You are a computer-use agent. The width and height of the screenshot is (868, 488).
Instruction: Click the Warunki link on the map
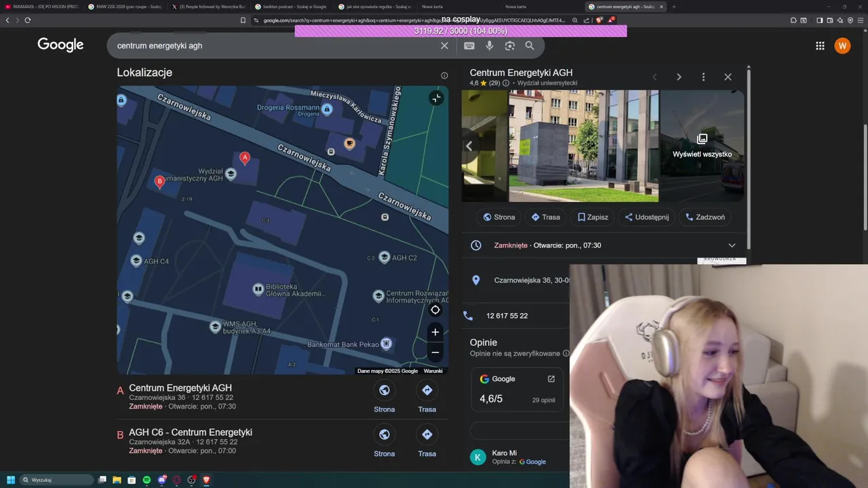[433, 371]
